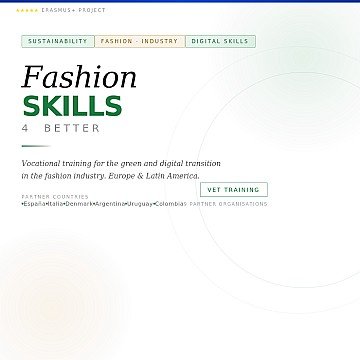Click 'Uruguay' in the countries list
Screen dimensions: 360x360
(x=140, y=204)
